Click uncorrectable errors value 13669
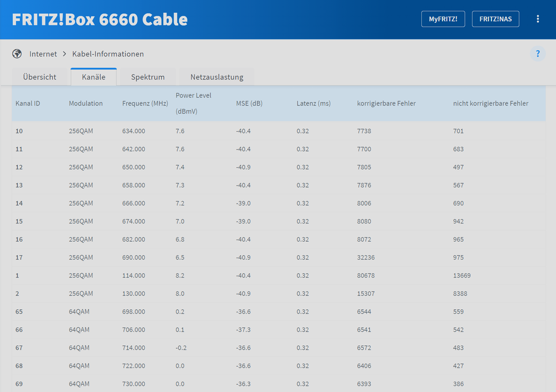556x392 pixels. (462, 275)
